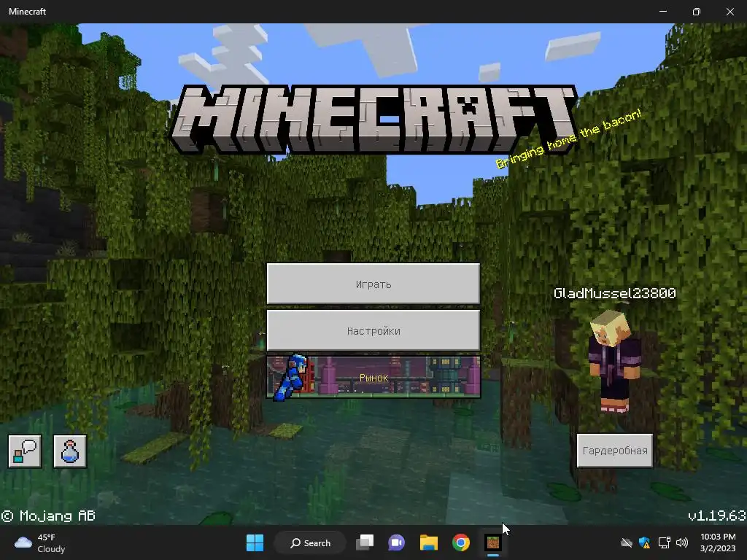
Task: Click the GladMussel23800 gamertag
Action: tap(614, 293)
